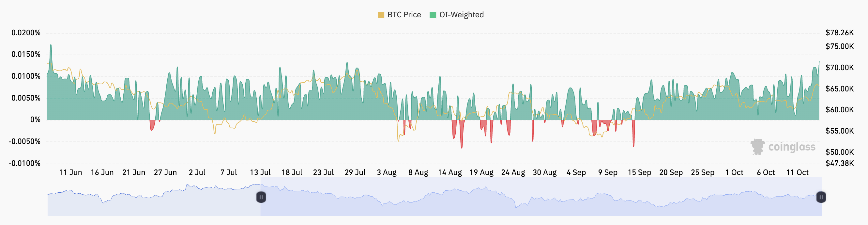Click the unselected left area of range navigator
This screenshot has height=225, width=868.
click(152, 202)
